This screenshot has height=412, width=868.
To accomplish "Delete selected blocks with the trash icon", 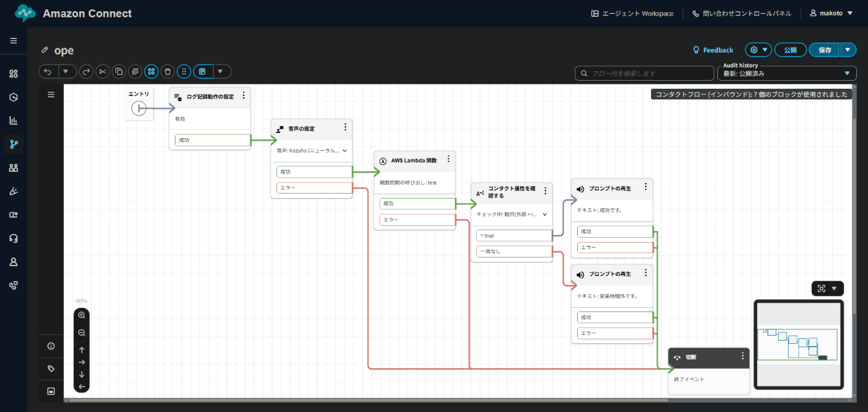I will (x=167, y=72).
